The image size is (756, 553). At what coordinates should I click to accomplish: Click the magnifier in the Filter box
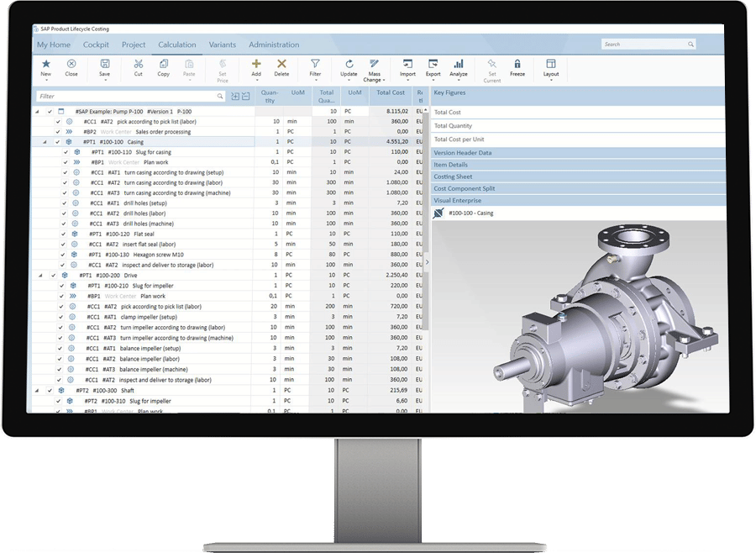click(x=220, y=96)
